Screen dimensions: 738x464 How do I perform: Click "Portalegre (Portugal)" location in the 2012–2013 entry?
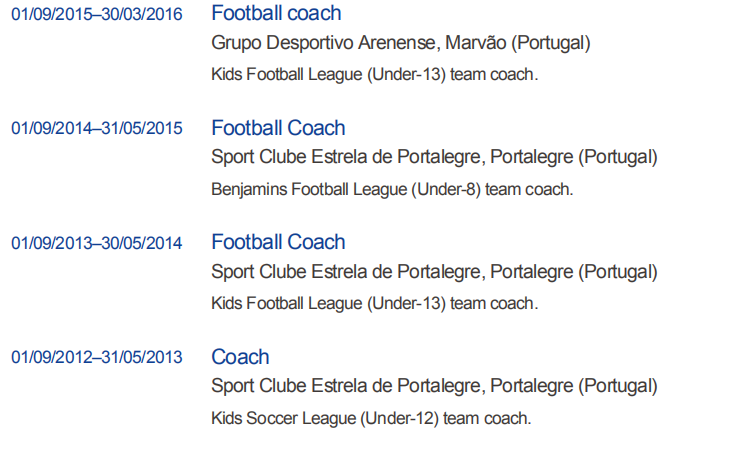tap(573, 387)
